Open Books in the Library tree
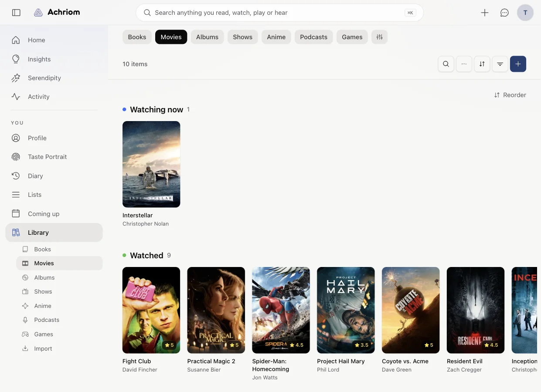This screenshot has width=541, height=392. tap(59, 249)
